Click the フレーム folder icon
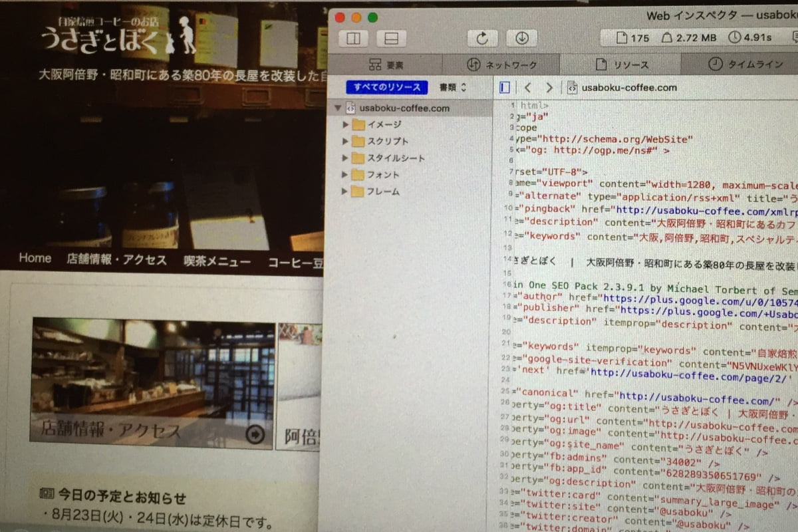The image size is (798, 532). 358,192
